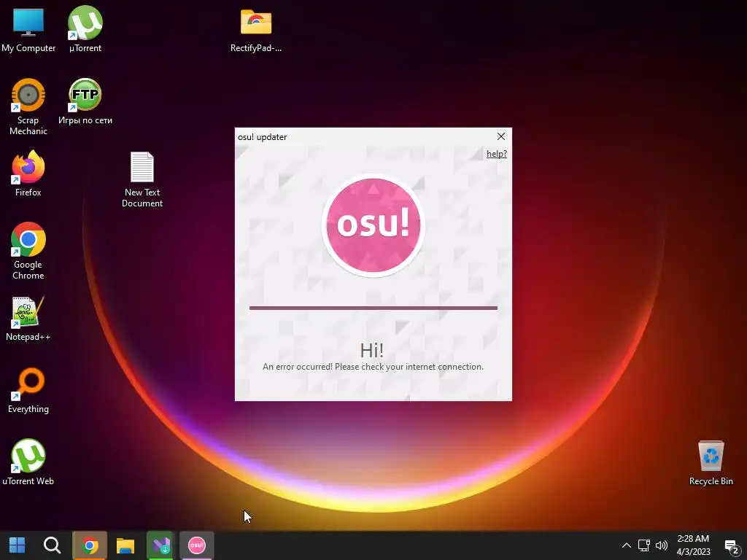The image size is (747, 560).
Task: Close the osu! updater window
Action: [x=500, y=136]
